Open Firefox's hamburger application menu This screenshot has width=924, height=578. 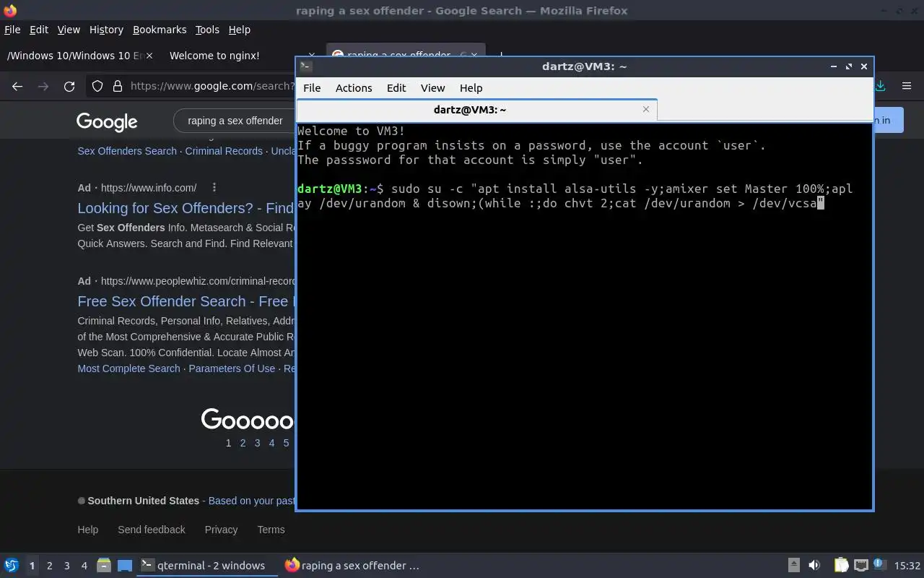tap(907, 86)
